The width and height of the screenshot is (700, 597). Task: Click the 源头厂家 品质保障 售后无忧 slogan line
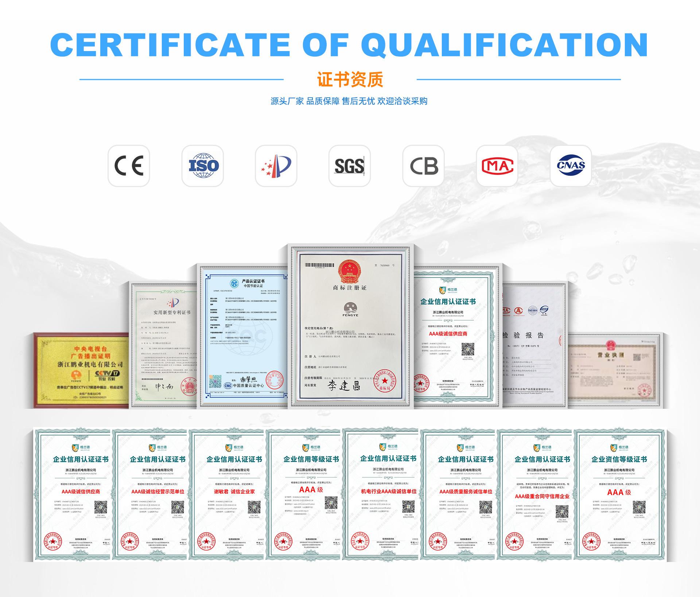pos(349,101)
